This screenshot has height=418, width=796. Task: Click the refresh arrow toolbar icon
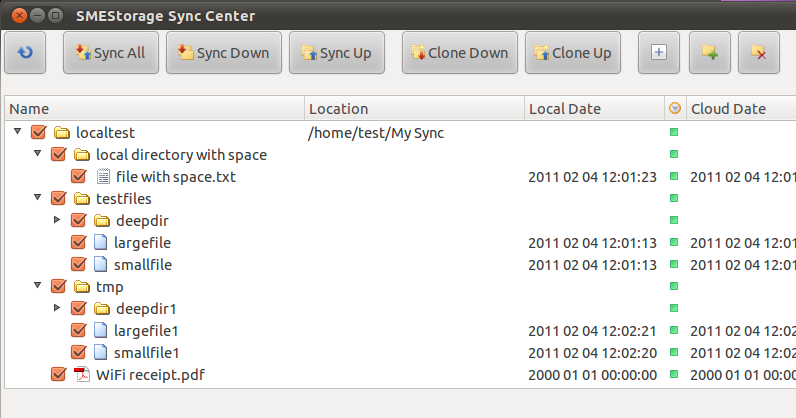(25, 53)
